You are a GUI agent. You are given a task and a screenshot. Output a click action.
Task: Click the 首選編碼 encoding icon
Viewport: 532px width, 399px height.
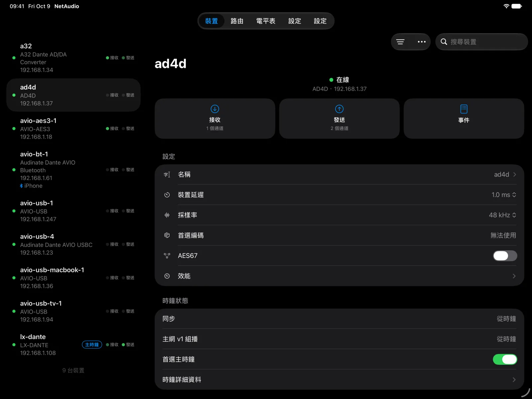pyautogui.click(x=167, y=235)
